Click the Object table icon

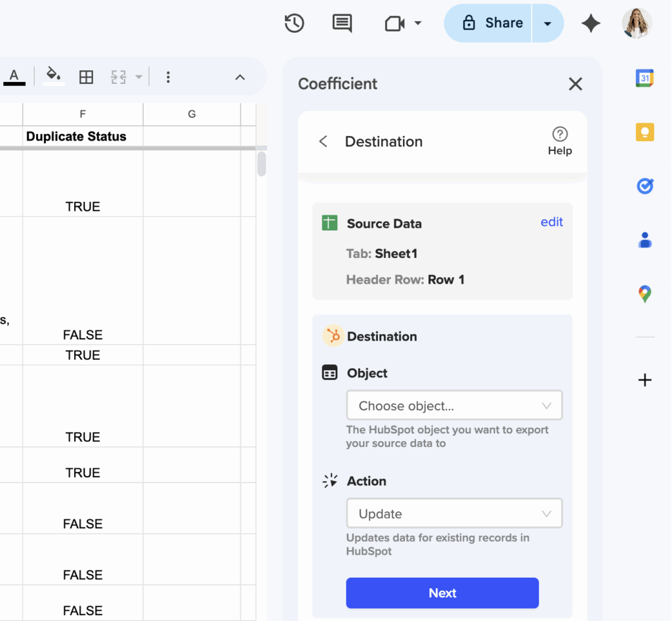pos(329,372)
